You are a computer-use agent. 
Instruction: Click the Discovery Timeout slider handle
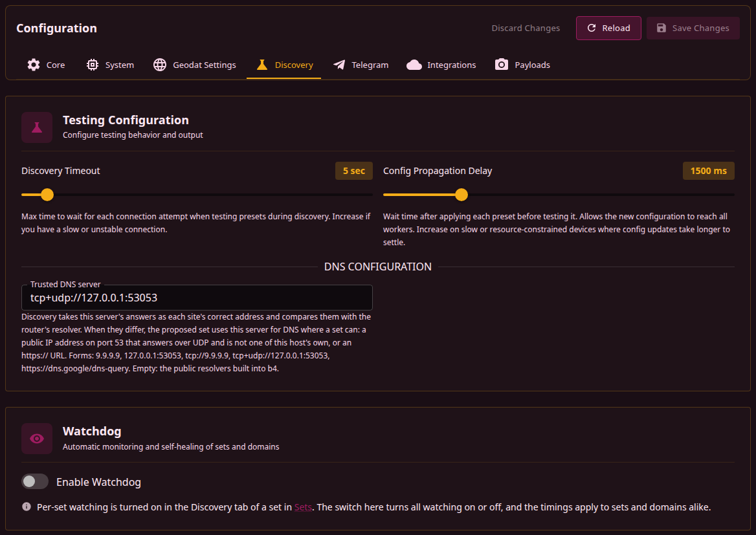point(47,195)
